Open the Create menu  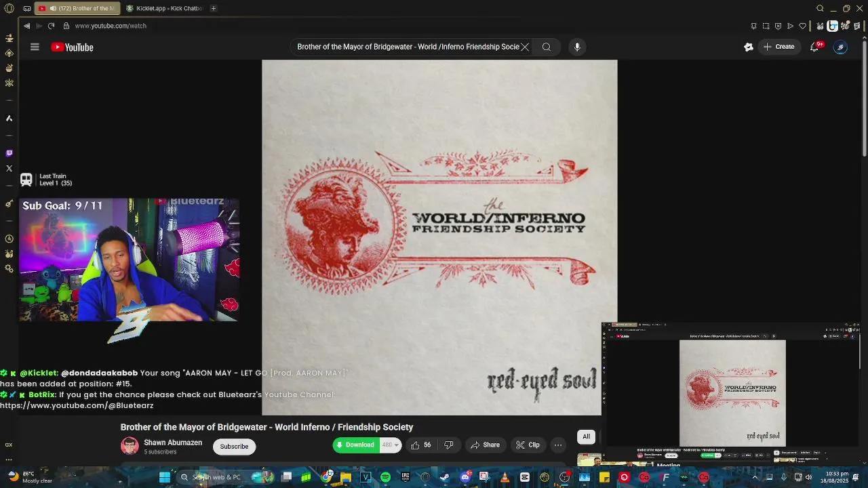pos(778,47)
